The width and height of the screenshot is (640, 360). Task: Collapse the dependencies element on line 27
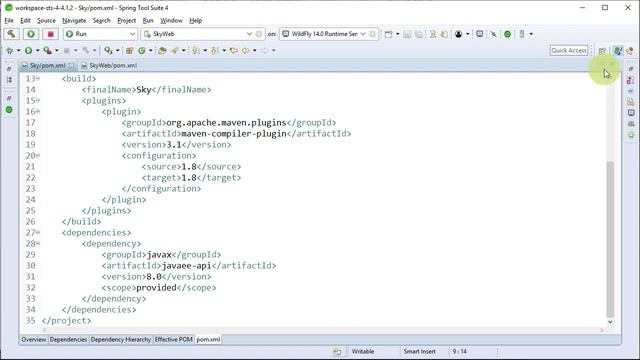coord(38,232)
